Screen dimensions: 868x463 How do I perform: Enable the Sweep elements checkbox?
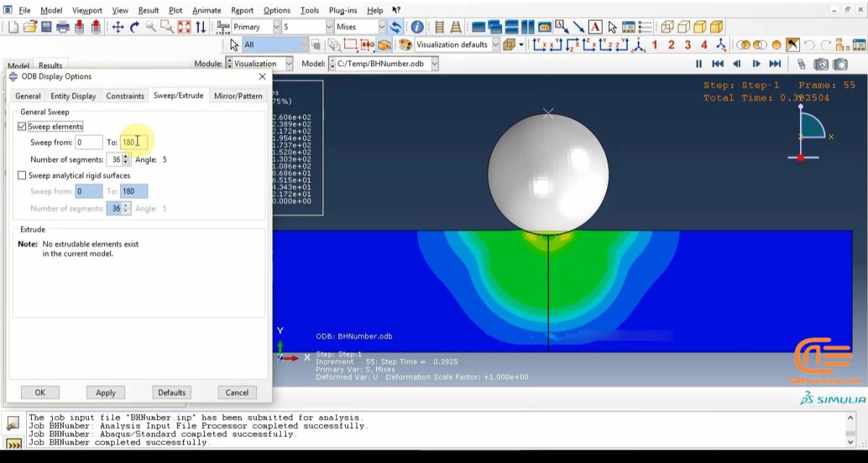[x=24, y=126]
